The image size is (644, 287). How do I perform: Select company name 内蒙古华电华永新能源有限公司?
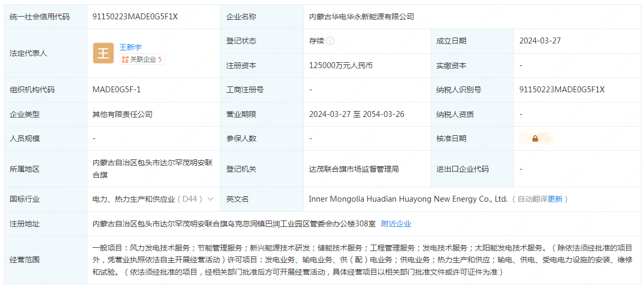click(362, 17)
